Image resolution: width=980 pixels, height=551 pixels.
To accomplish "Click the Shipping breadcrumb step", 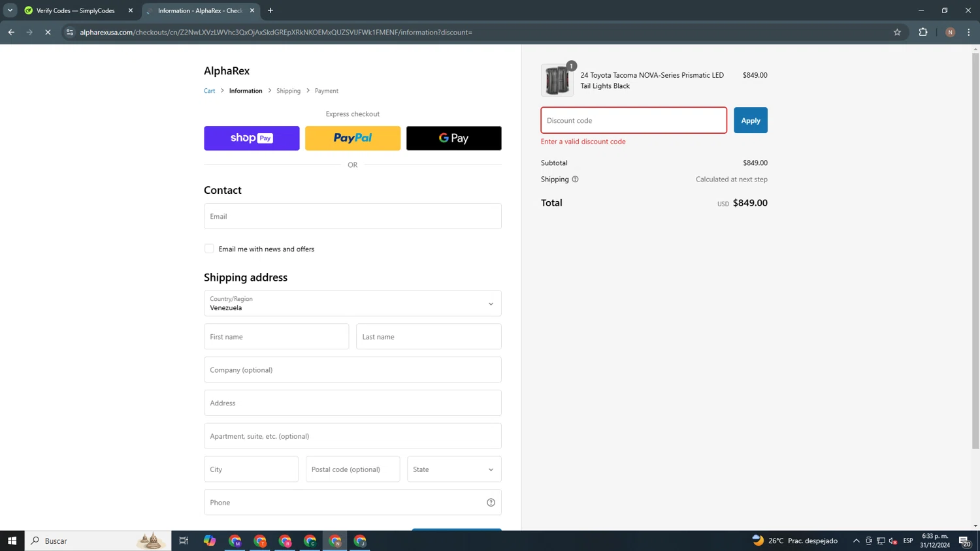I will coord(288,91).
